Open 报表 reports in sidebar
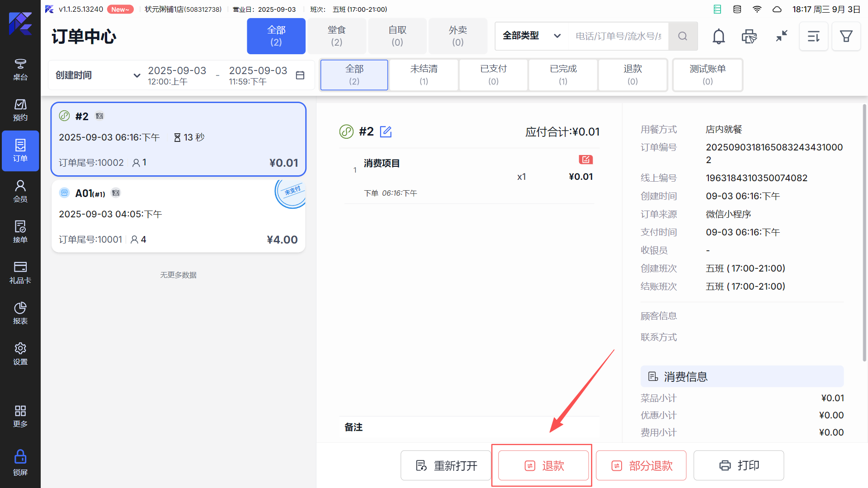This screenshot has height=488, width=868. coord(20,313)
